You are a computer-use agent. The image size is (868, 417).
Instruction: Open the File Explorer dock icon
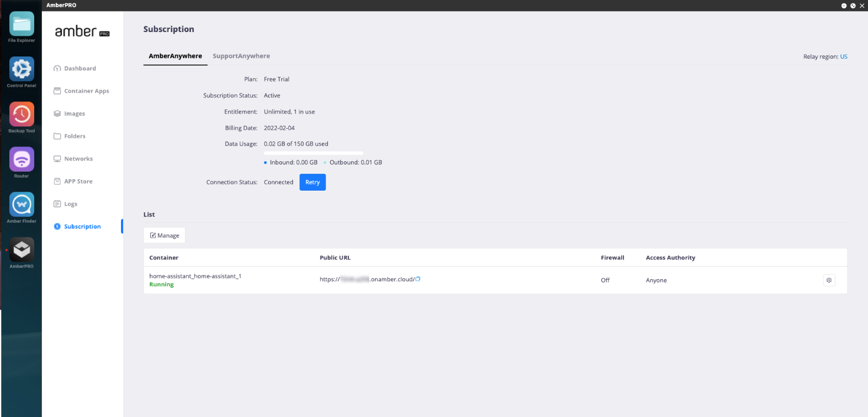22,24
